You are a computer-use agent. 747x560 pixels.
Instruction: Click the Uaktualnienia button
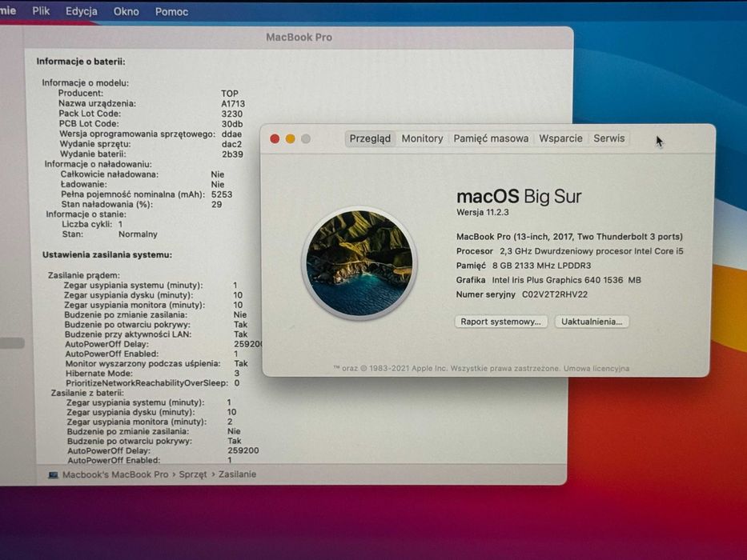[x=591, y=322]
